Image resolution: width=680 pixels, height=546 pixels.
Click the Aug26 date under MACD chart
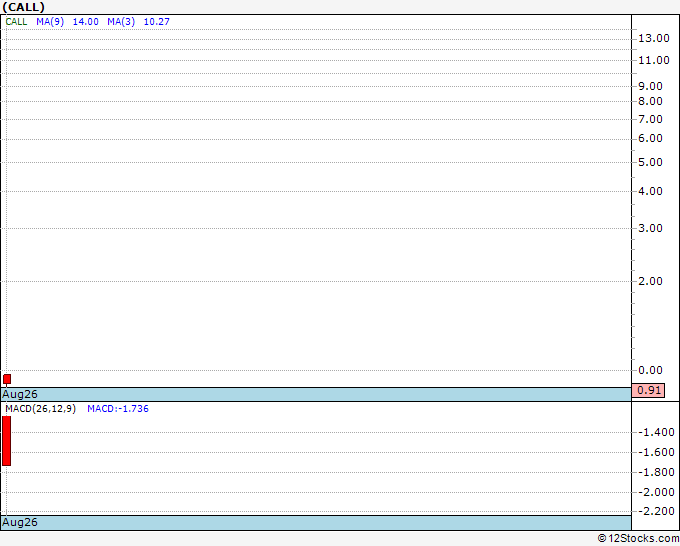(20, 522)
